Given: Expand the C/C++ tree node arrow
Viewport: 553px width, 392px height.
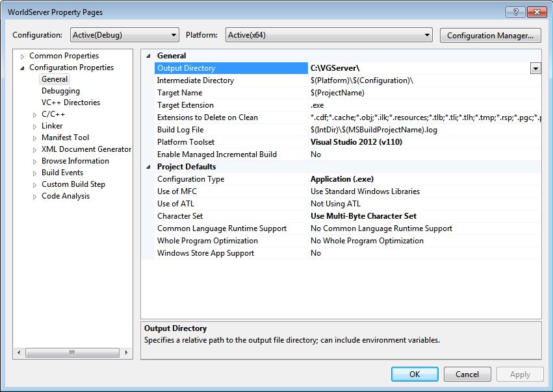Looking at the screenshot, I should pos(35,115).
